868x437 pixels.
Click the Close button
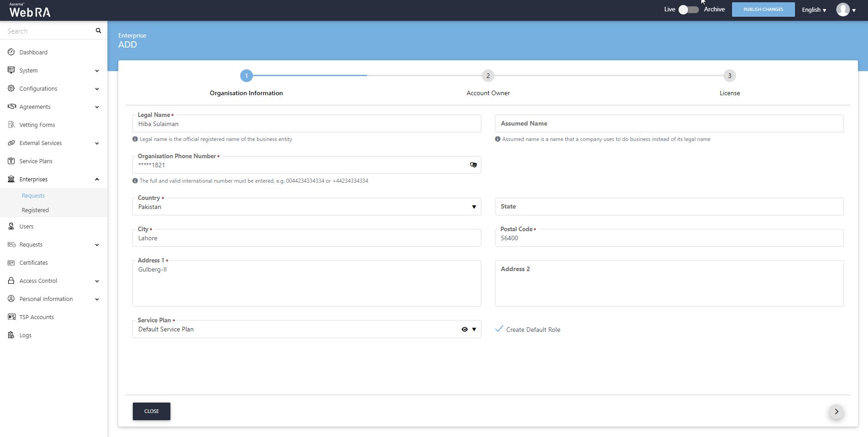coord(151,412)
